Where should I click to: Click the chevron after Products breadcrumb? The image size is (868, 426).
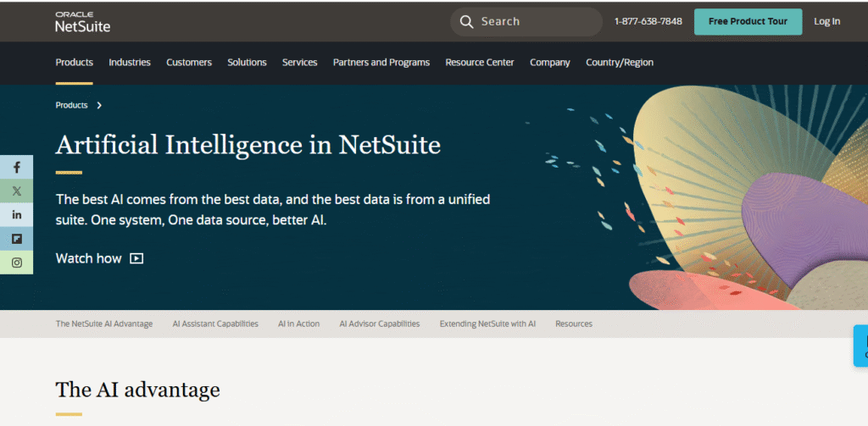coord(99,105)
